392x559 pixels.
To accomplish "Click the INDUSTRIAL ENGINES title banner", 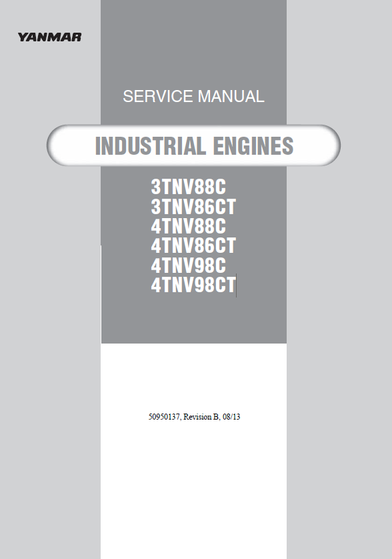I will 193,145.
